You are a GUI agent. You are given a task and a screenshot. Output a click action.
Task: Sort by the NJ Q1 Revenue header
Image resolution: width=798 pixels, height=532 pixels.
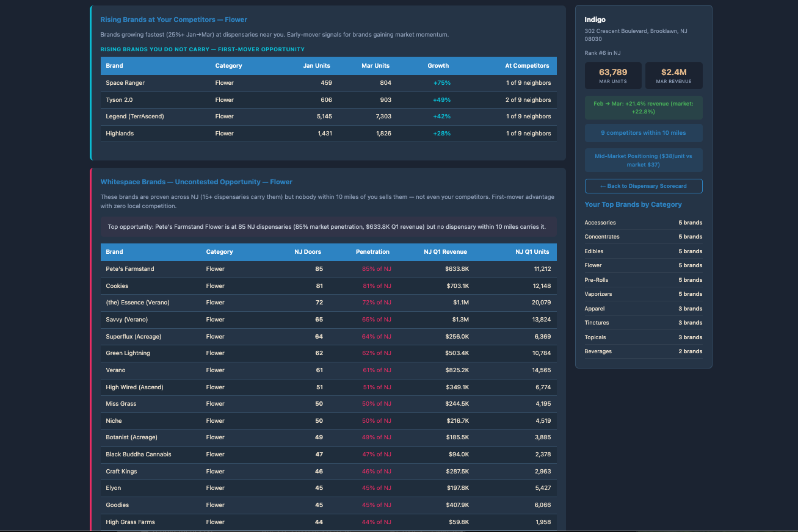click(x=446, y=252)
